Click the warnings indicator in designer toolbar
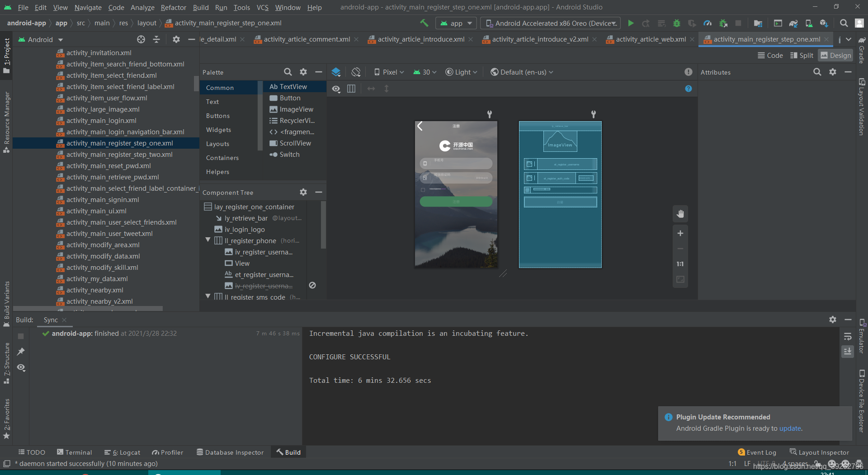Screen dimensions: 868x475 coord(688,72)
